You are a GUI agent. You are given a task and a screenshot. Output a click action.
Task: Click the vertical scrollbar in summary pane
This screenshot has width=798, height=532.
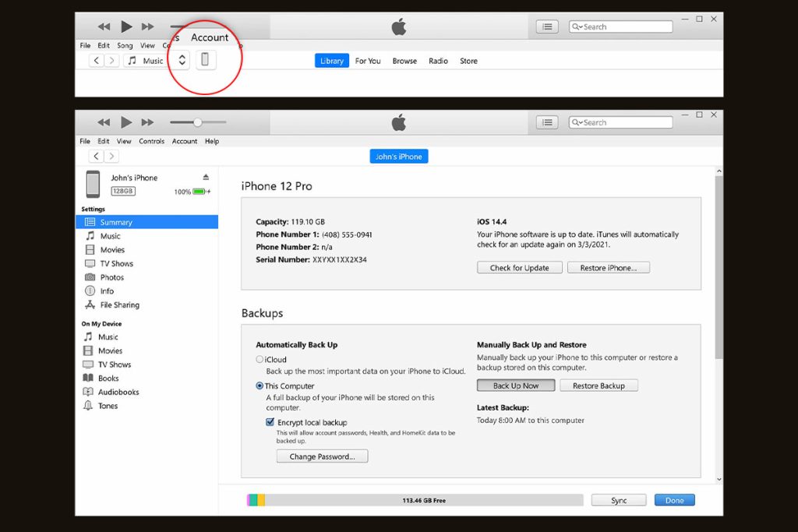point(719,267)
